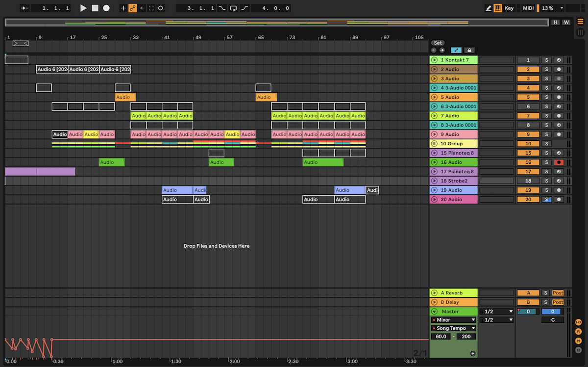Open the lower Master 1/2 dropdown

496,320
